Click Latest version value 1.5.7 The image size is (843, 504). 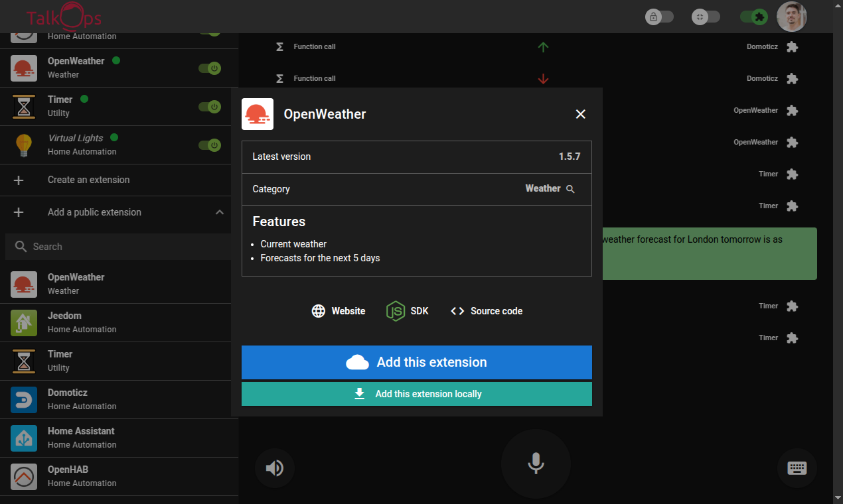point(570,157)
